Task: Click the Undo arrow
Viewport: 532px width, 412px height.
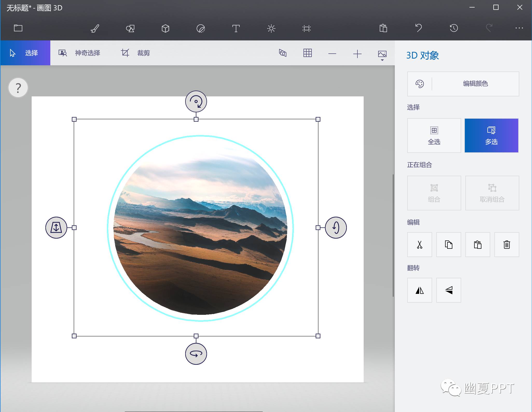Action: click(418, 28)
